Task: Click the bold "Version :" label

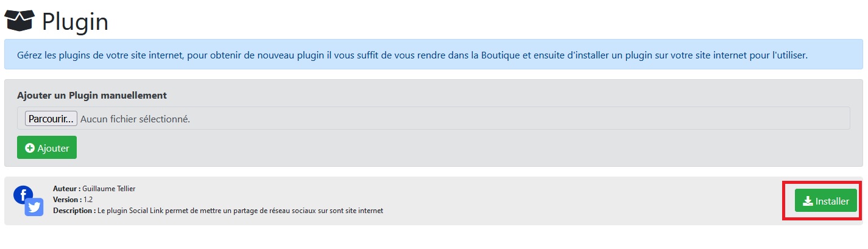Action: 67,200
